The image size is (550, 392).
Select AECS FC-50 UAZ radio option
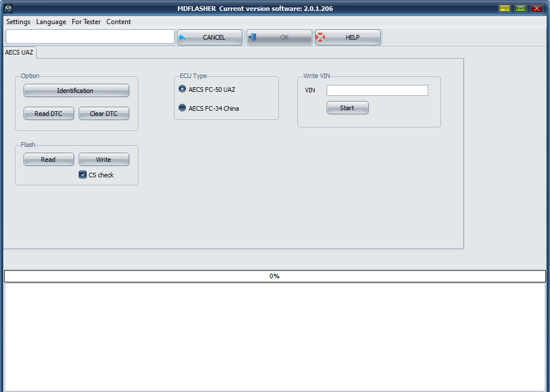[183, 90]
